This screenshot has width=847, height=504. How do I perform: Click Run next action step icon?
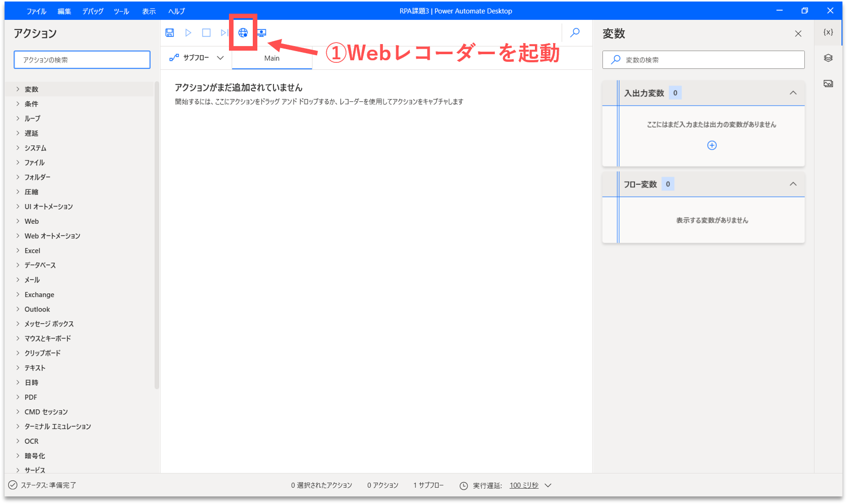point(224,32)
